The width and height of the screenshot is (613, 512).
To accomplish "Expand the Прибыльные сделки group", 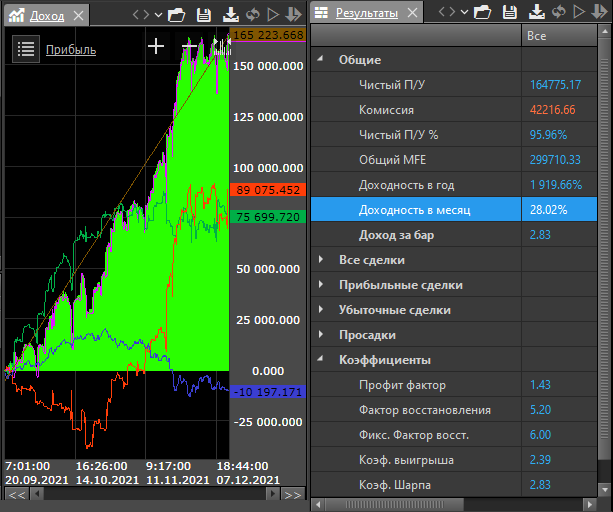I will 321,284.
